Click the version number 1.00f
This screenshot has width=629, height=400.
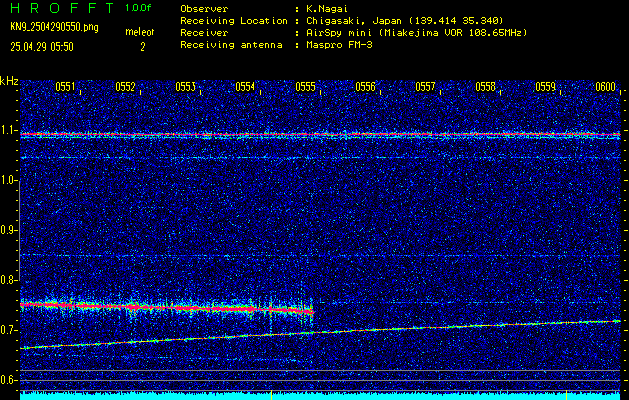138,8
